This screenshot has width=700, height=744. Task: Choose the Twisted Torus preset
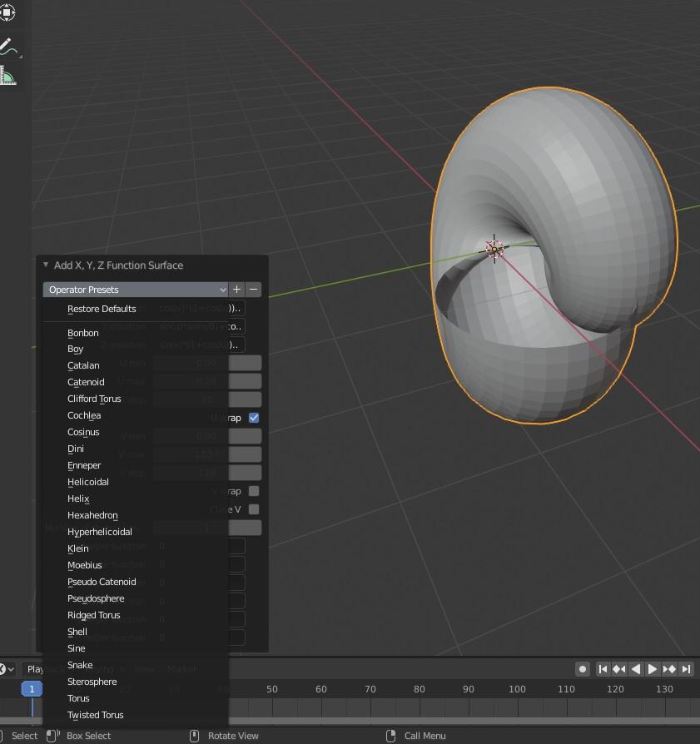pos(95,715)
